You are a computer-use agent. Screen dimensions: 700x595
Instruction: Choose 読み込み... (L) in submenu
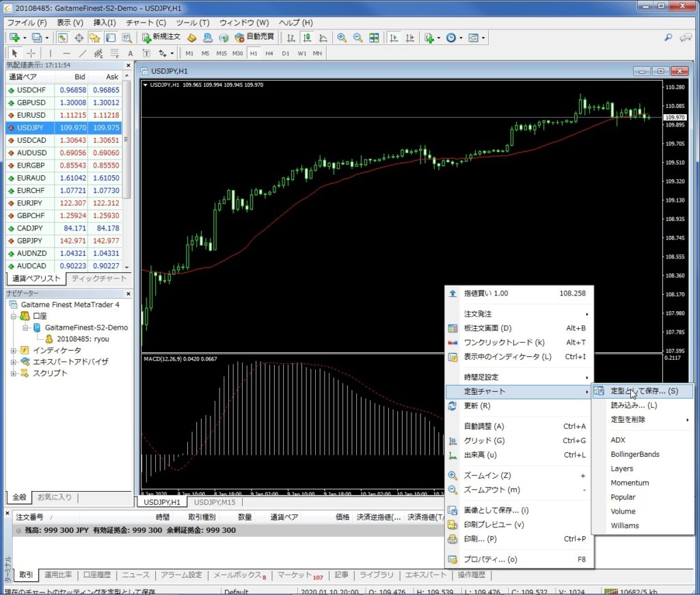643,405
